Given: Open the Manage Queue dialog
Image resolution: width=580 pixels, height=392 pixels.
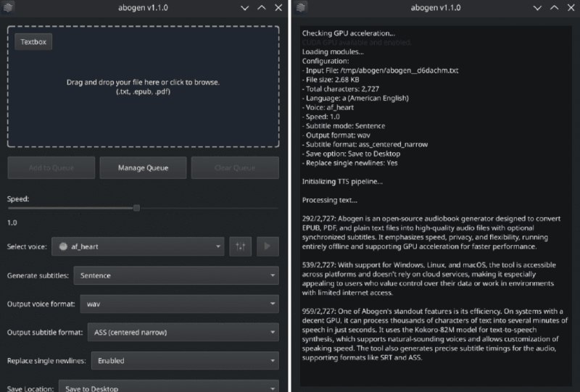Looking at the screenshot, I should tap(143, 168).
